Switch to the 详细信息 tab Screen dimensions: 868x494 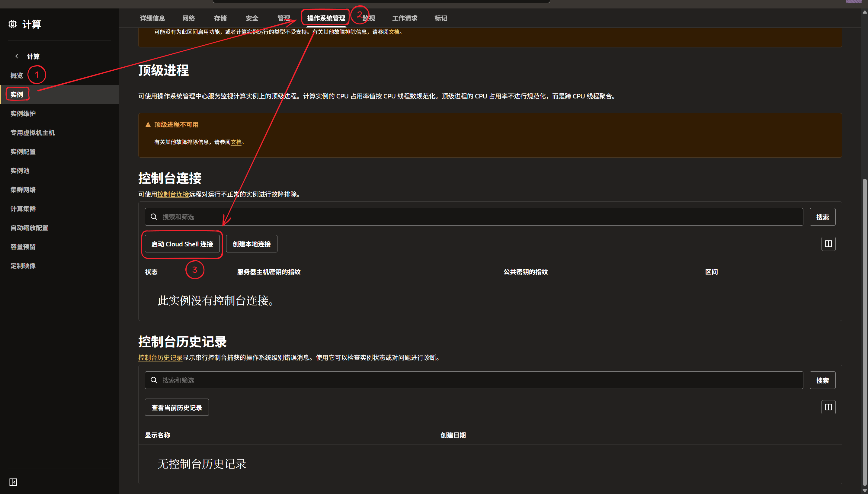click(152, 18)
